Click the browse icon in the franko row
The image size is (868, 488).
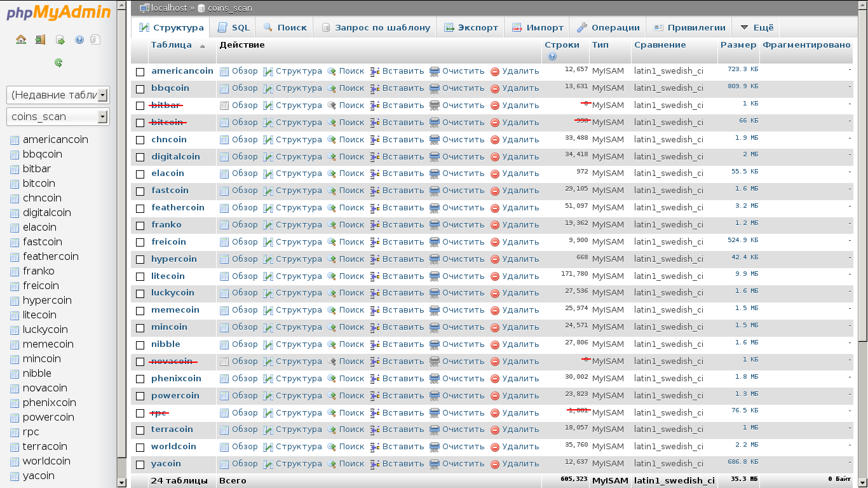[224, 225]
